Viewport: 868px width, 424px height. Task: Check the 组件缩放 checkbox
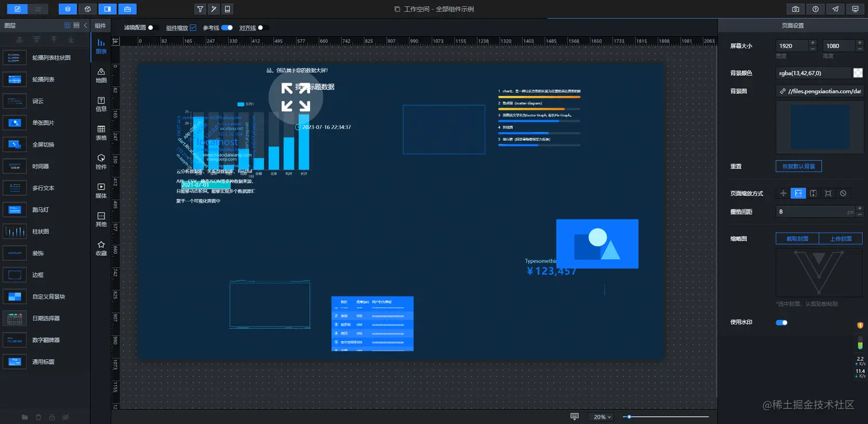(193, 28)
